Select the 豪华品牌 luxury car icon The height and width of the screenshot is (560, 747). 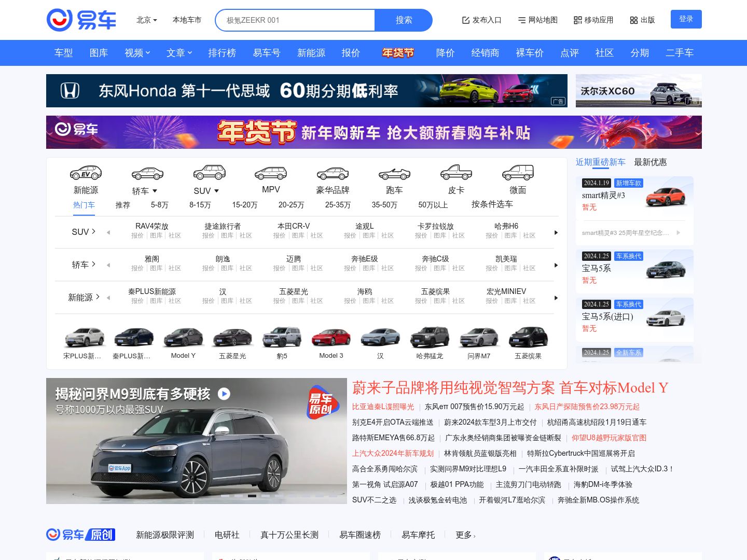(333, 173)
